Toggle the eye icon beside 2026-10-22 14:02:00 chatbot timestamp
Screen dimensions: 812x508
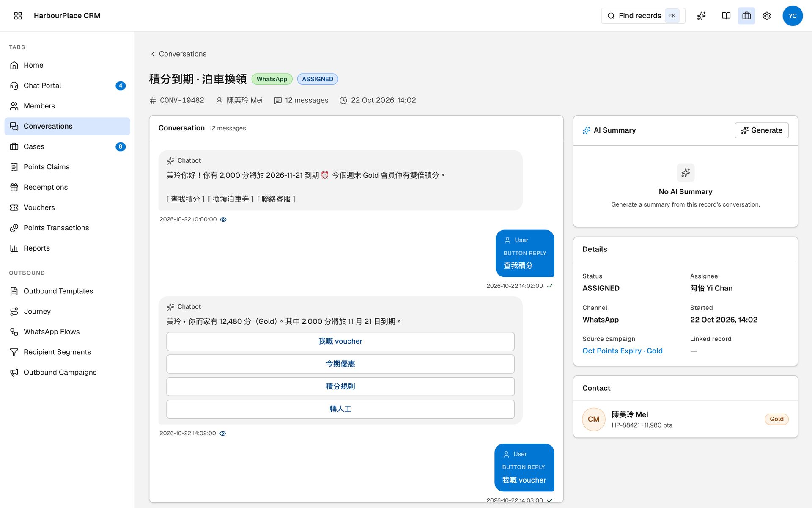(223, 433)
